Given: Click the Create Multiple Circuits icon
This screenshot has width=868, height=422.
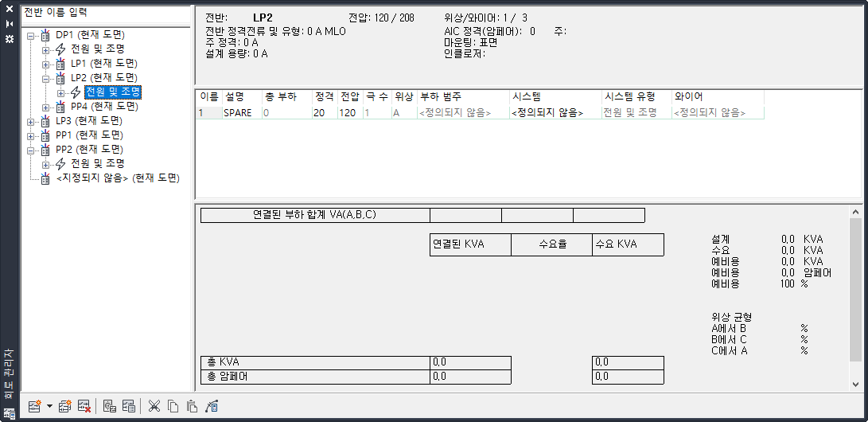Looking at the screenshot, I should (x=64, y=407).
